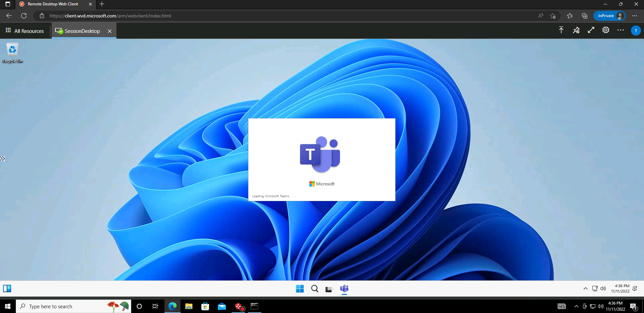Open a new browser tab
This screenshot has width=644, height=313.
[x=102, y=4]
